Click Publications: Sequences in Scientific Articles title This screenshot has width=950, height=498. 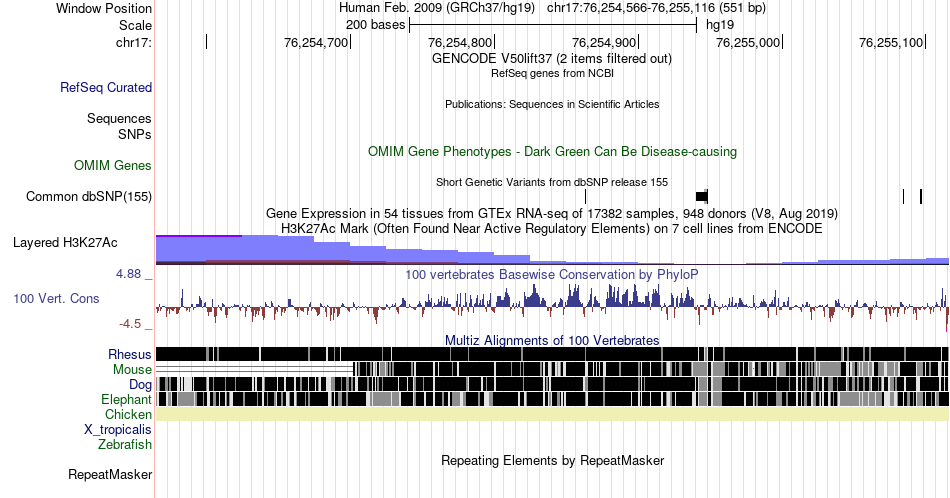[552, 104]
